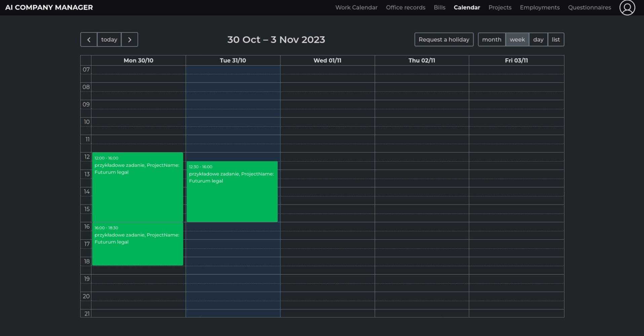
Task: Open the user profile avatar icon
Action: pos(627,7)
